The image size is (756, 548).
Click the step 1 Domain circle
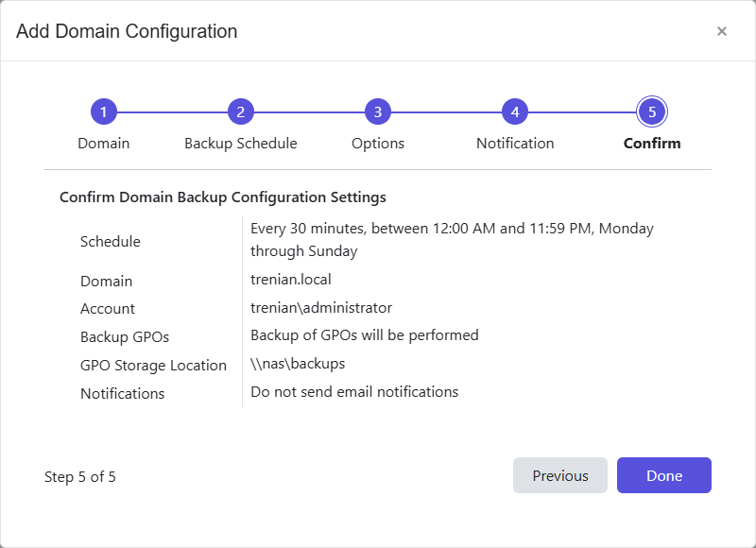[x=103, y=111]
